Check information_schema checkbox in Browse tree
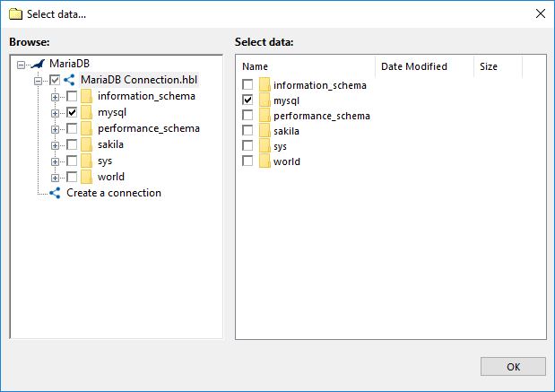555x392 pixels. pyautogui.click(x=72, y=96)
